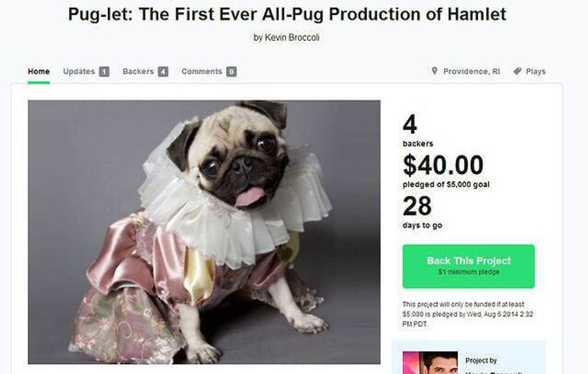
Task: Click the count badge next to Backers tab
Action: pos(163,71)
